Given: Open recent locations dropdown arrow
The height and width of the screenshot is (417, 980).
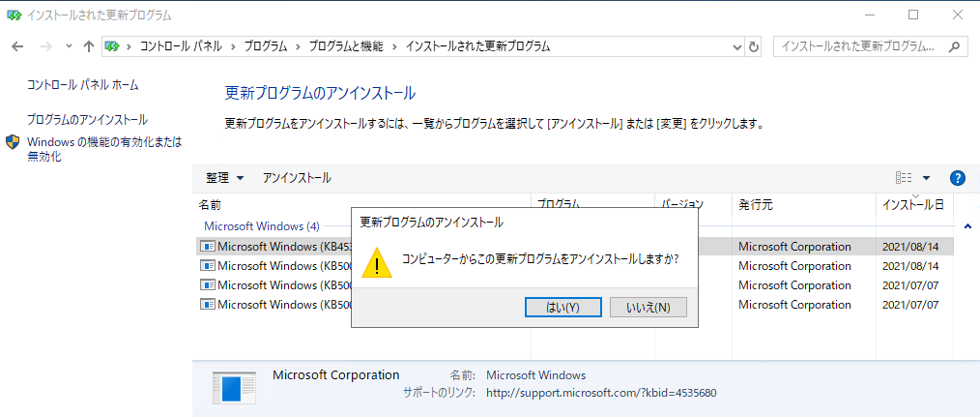Looking at the screenshot, I should click(69, 46).
